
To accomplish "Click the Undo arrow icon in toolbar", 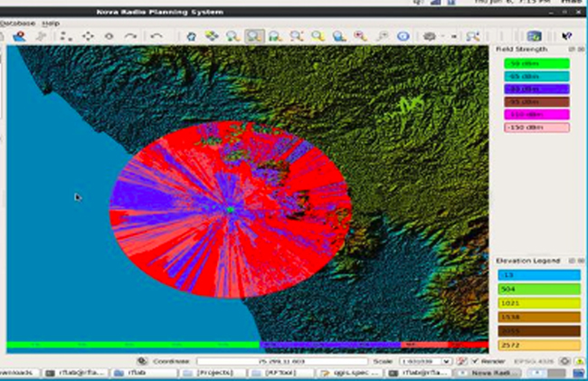I will point(156,36).
